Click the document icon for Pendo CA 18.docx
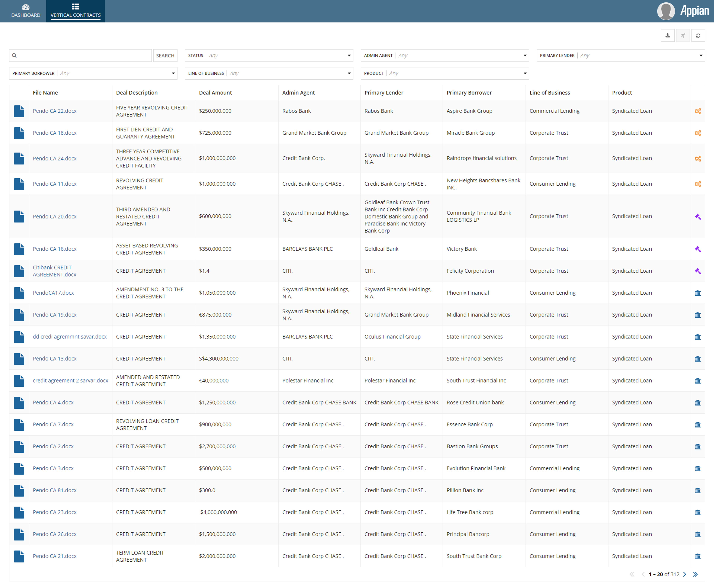The image size is (714, 588). click(19, 133)
